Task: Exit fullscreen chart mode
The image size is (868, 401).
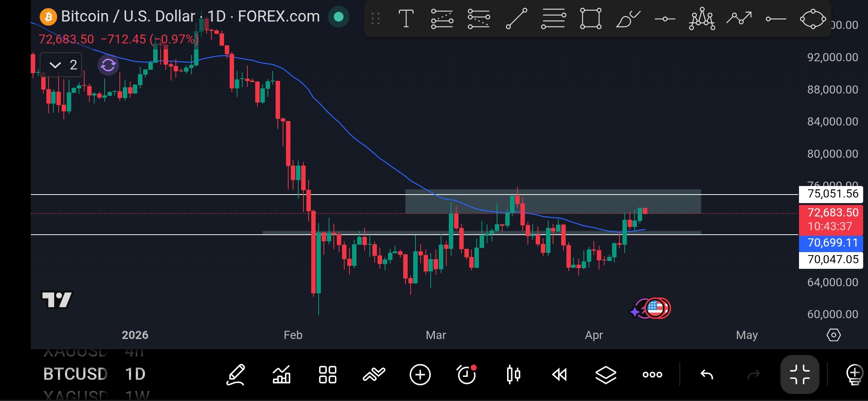Action: pos(800,374)
